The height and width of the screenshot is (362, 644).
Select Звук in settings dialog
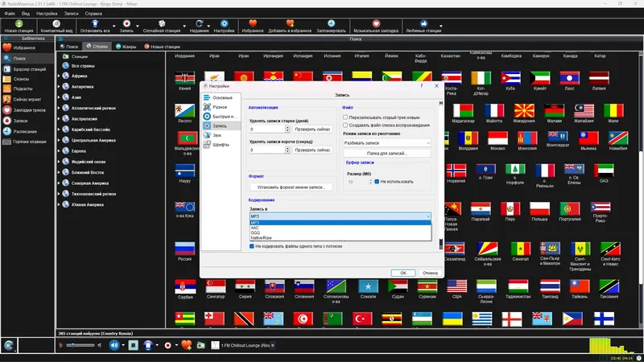[x=221, y=135]
